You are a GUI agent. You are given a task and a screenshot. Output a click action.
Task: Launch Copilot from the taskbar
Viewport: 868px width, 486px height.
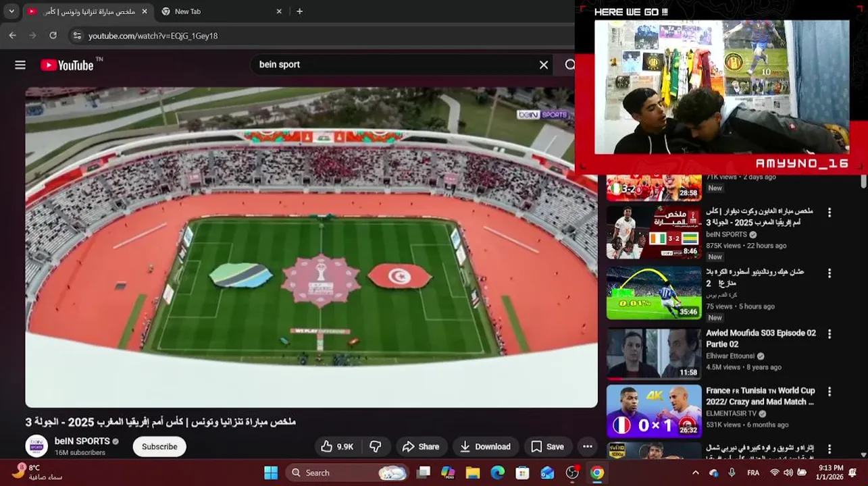click(448, 473)
